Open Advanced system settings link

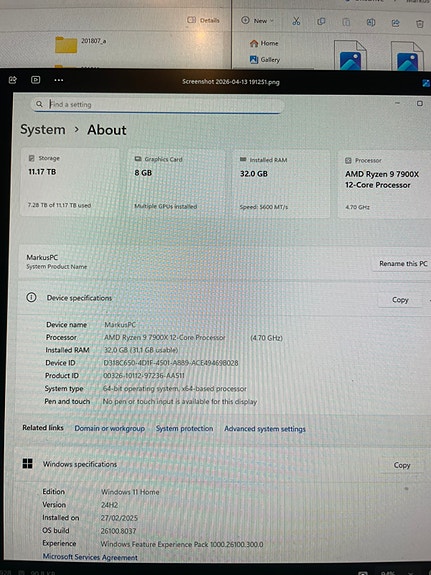point(264,429)
